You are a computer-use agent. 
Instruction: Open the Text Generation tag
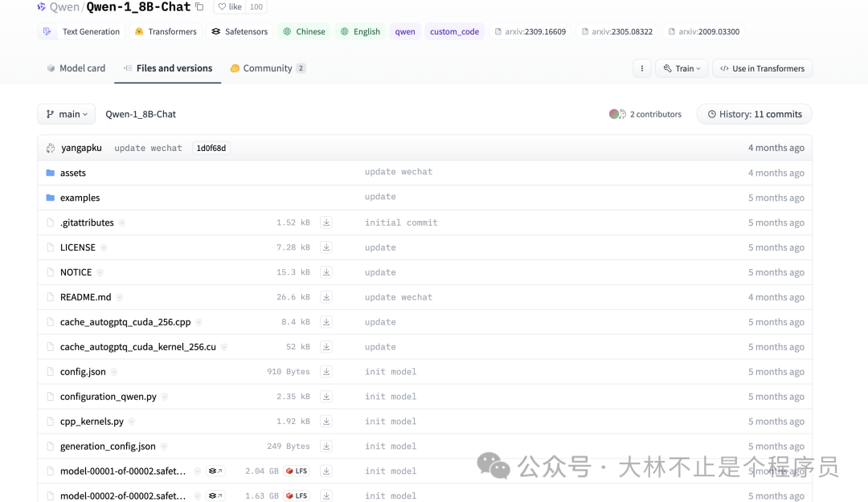pos(82,31)
